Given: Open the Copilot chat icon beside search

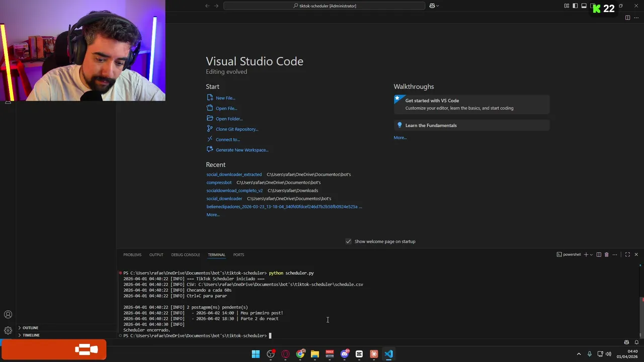Looking at the screenshot, I should [x=432, y=6].
